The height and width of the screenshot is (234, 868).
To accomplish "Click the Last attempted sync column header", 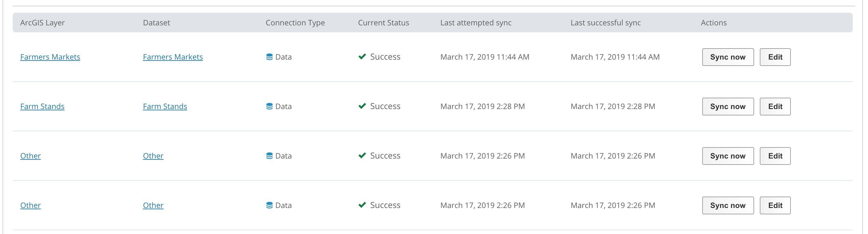I will pyautogui.click(x=476, y=23).
